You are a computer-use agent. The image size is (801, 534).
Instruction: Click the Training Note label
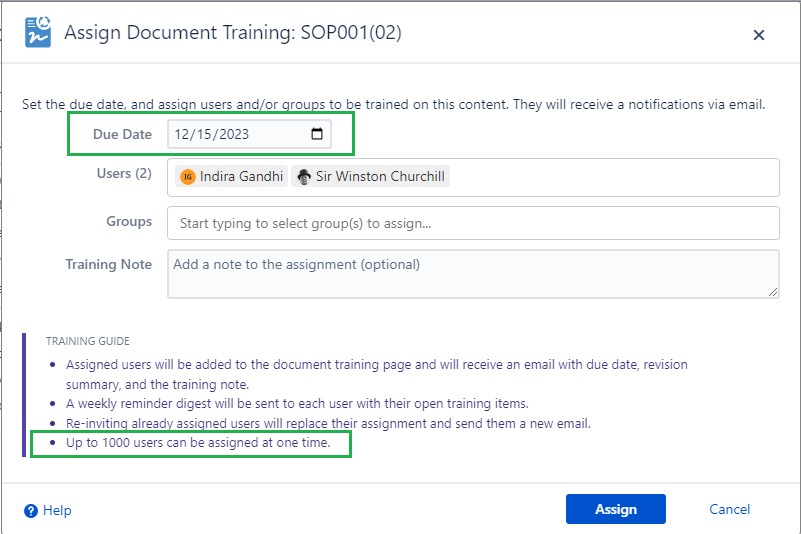point(109,264)
